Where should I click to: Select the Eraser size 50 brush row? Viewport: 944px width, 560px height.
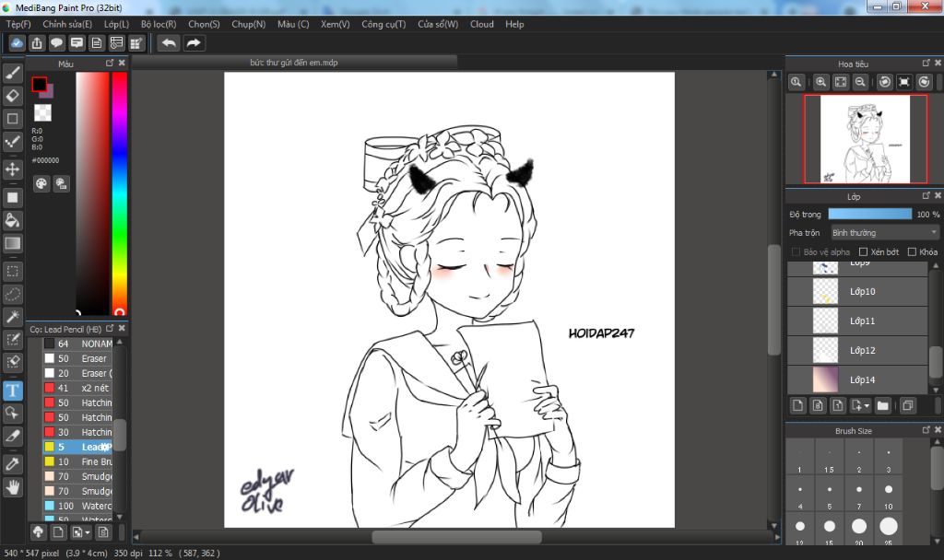77,358
